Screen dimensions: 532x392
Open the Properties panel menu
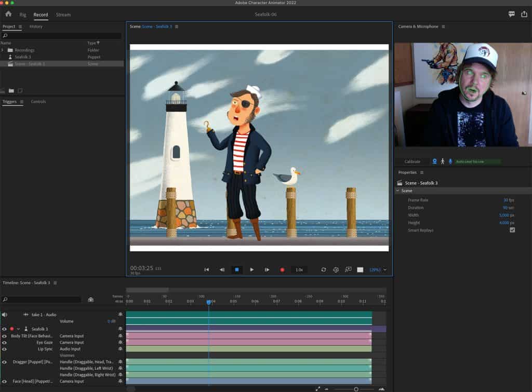coord(422,172)
